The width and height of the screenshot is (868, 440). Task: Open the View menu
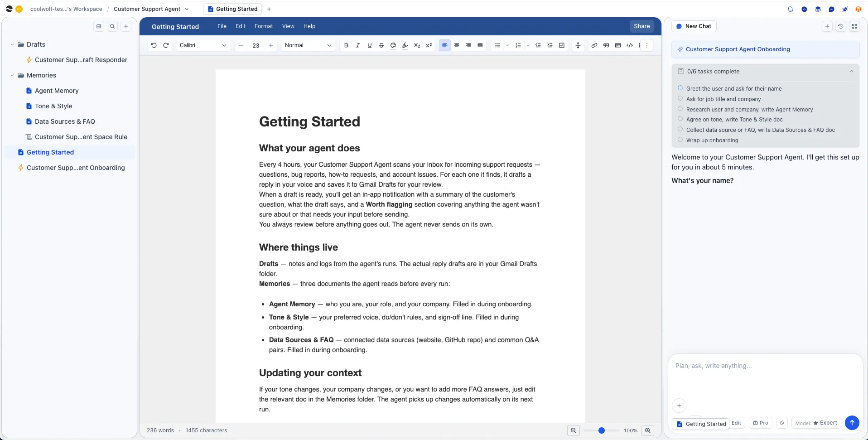288,26
